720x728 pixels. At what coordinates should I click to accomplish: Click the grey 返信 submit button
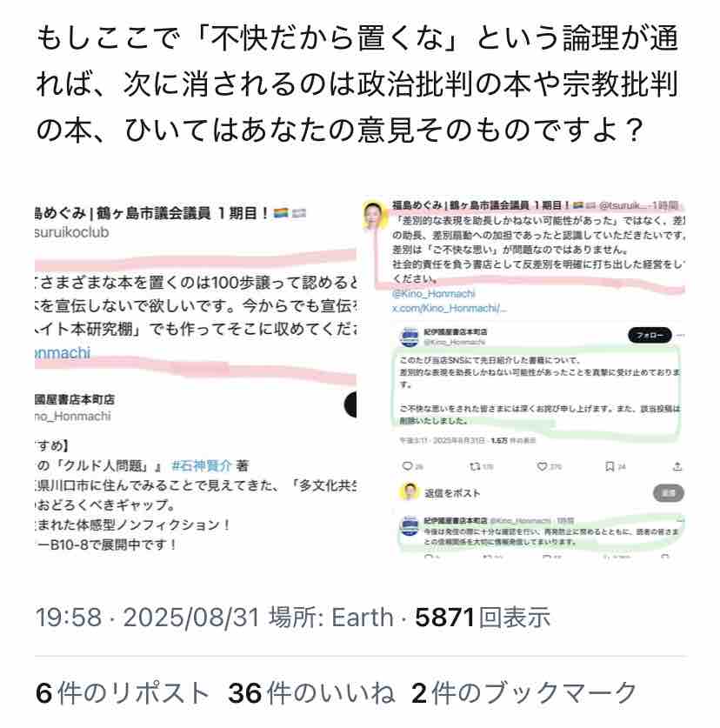click(x=668, y=493)
